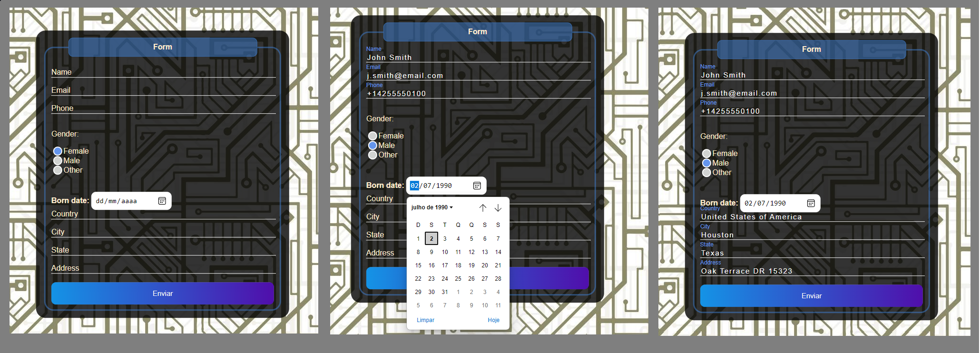Click email field in middle form
980x353 pixels.
click(x=478, y=76)
